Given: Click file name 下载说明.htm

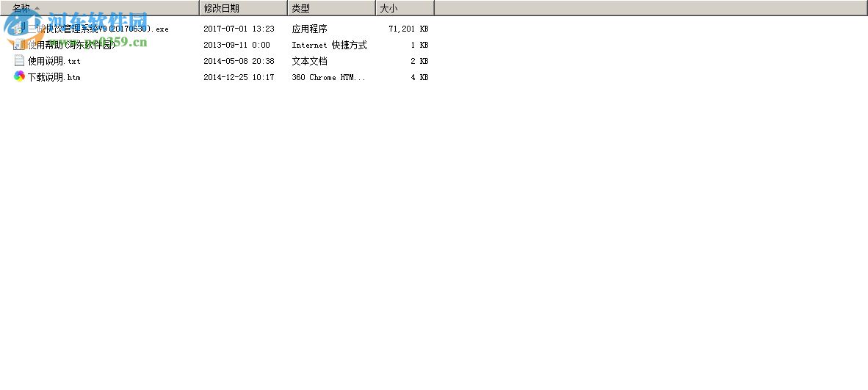Looking at the screenshot, I should tap(54, 77).
